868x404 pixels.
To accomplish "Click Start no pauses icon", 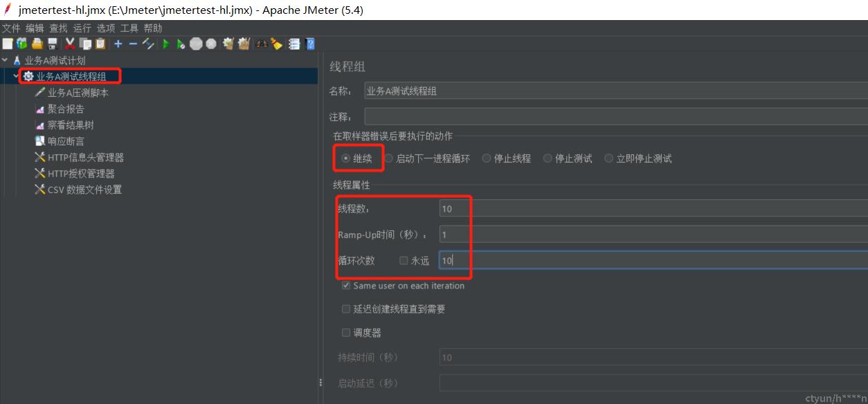I will [181, 44].
